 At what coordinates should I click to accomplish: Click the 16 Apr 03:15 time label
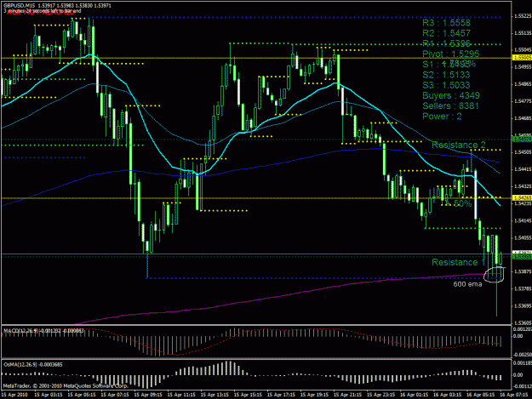click(447, 395)
